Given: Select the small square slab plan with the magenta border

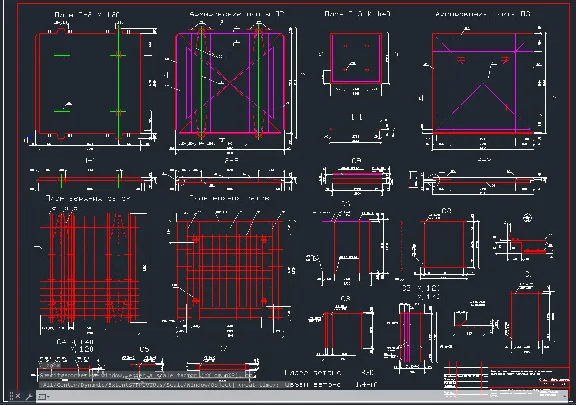Looking at the screenshot, I should pyautogui.click(x=356, y=58).
